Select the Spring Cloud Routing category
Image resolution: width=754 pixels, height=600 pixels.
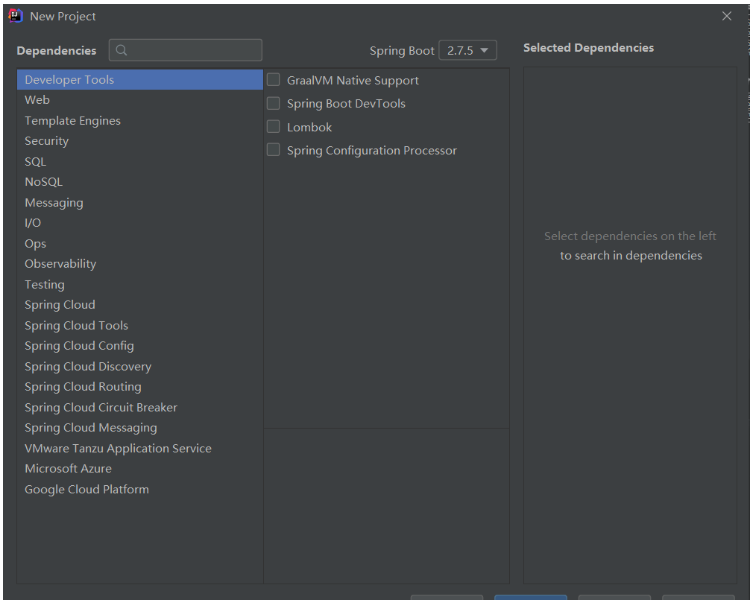click(x=83, y=387)
